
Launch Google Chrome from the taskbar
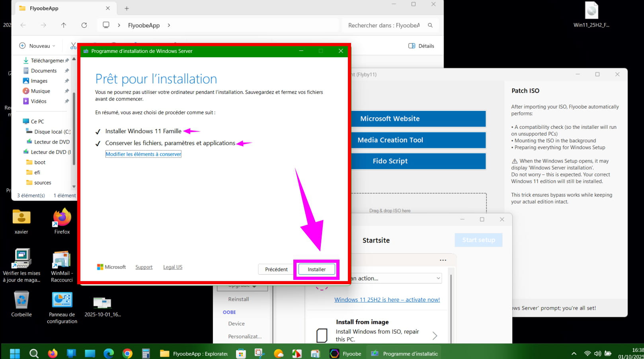coord(127,353)
